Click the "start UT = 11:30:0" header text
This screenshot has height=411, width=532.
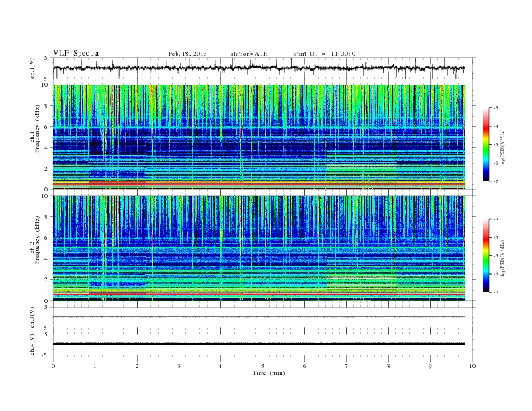pyautogui.click(x=324, y=54)
